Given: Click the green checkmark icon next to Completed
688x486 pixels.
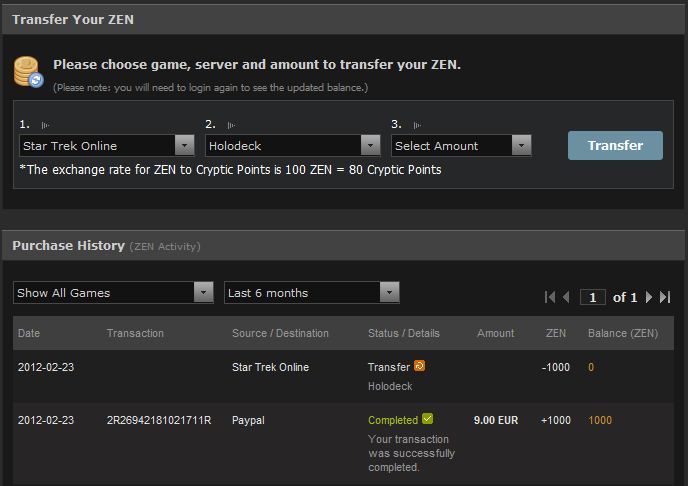Looking at the screenshot, I should coord(428,418).
